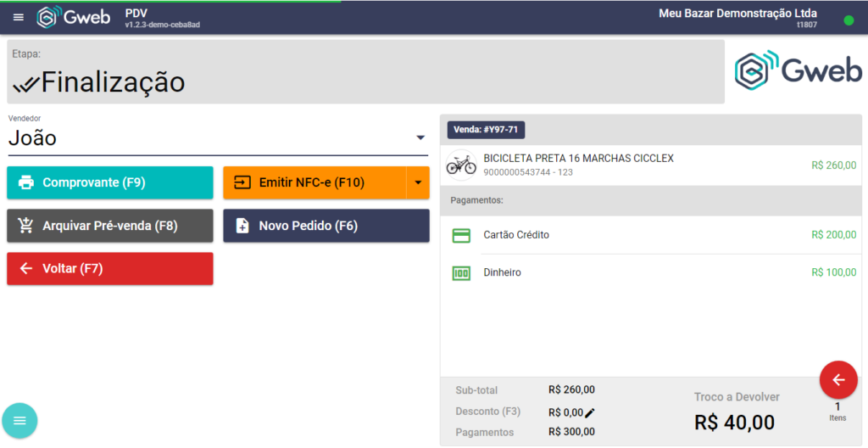Click Meu Bazar Demonstração Ltda company name
This screenshot has width=868, height=448.
[737, 14]
